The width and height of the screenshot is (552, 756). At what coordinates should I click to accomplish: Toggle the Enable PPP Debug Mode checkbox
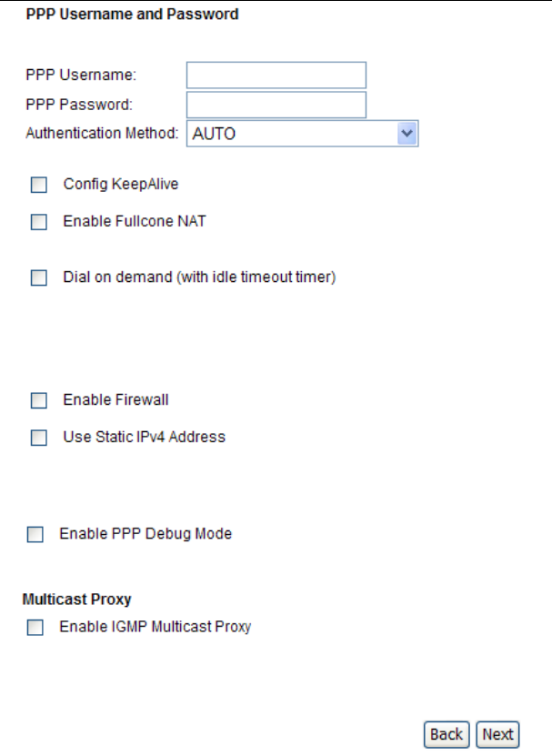35,535
